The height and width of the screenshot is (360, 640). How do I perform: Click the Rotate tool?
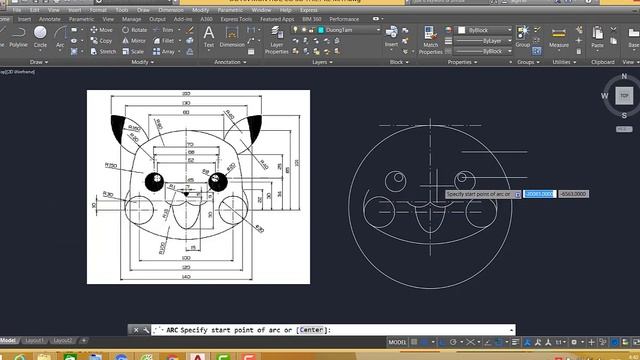[135, 30]
